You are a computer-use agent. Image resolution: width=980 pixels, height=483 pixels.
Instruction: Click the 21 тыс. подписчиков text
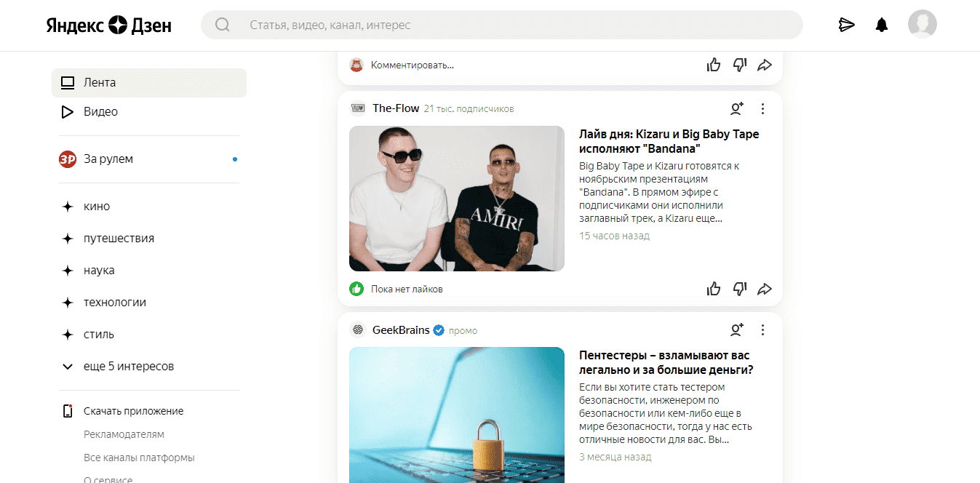click(x=469, y=109)
